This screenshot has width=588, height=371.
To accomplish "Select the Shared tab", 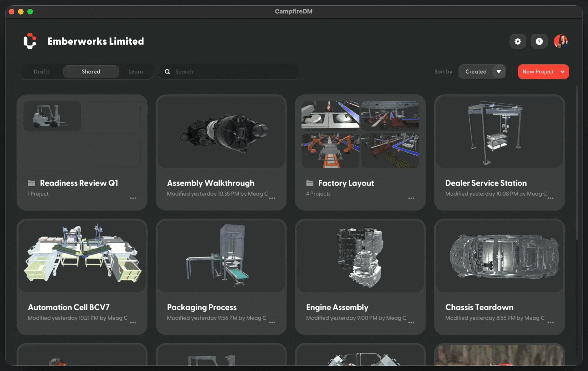I will [x=91, y=72].
